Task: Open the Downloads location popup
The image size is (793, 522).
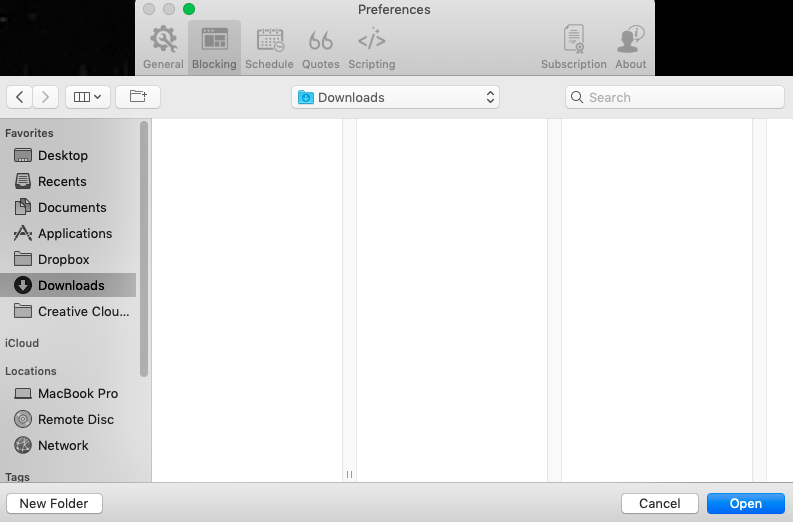Action: click(395, 97)
